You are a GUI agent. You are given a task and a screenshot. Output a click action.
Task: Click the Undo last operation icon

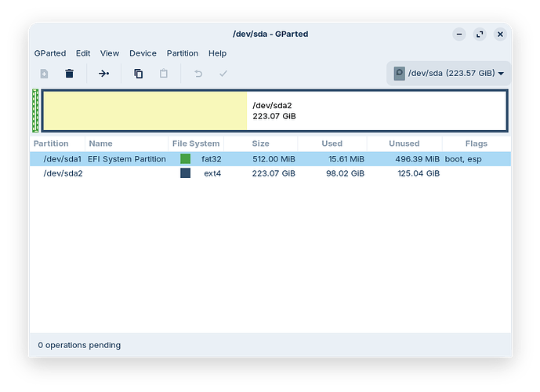point(198,74)
